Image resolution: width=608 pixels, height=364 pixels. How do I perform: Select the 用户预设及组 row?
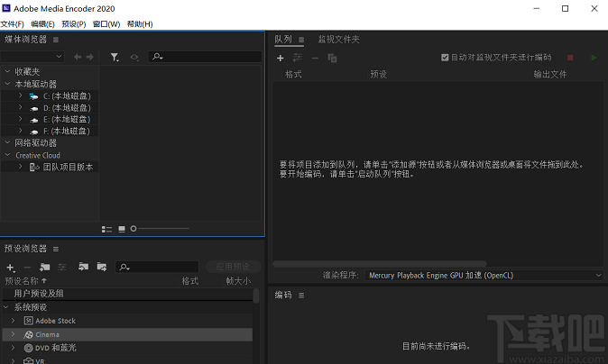127,294
